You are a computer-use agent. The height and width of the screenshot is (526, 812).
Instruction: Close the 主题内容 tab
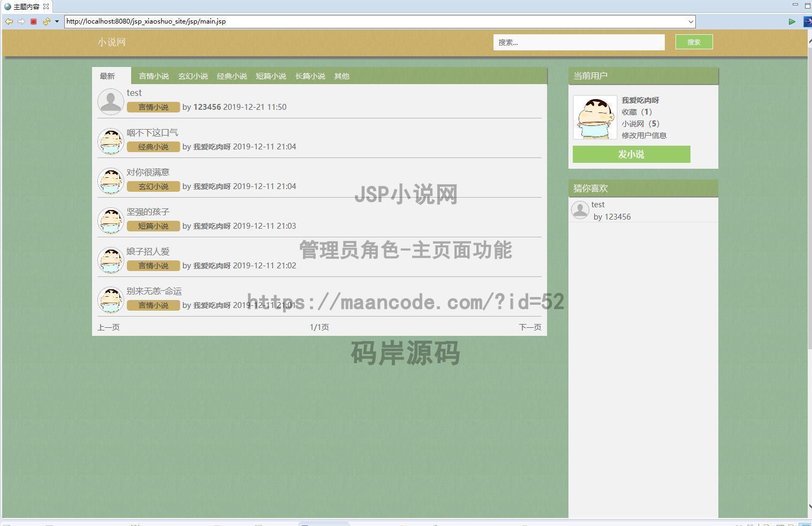(x=46, y=6)
